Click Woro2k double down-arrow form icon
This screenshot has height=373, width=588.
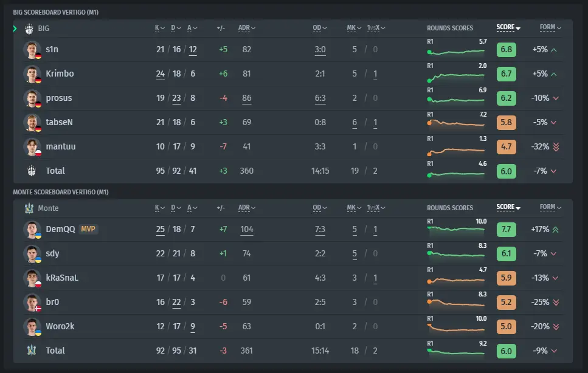click(556, 327)
